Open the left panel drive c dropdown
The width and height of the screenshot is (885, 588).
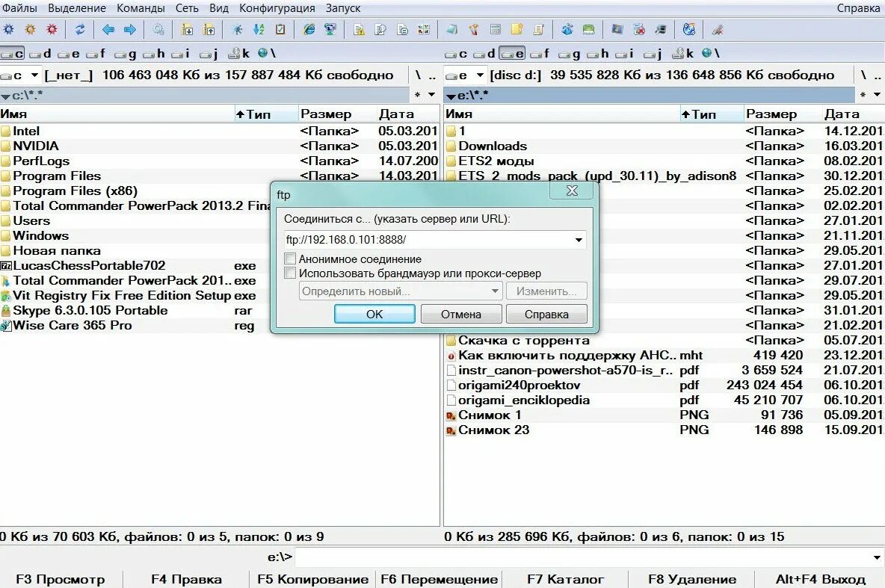(x=34, y=75)
